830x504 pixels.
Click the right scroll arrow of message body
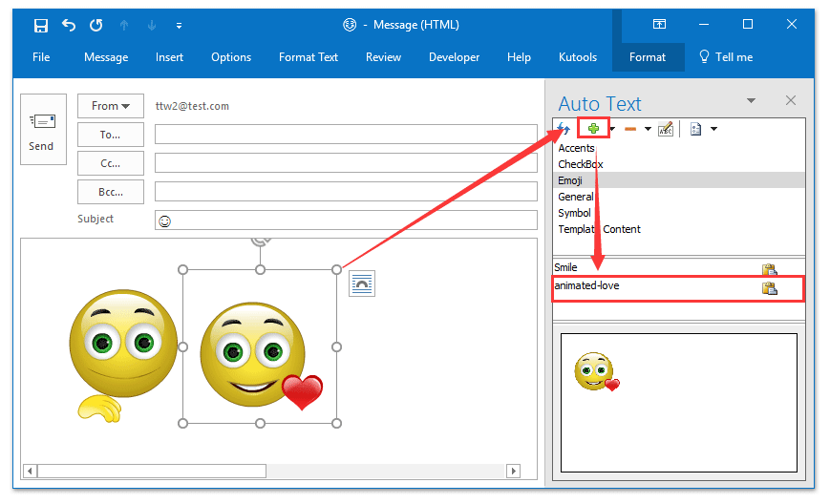click(513, 471)
